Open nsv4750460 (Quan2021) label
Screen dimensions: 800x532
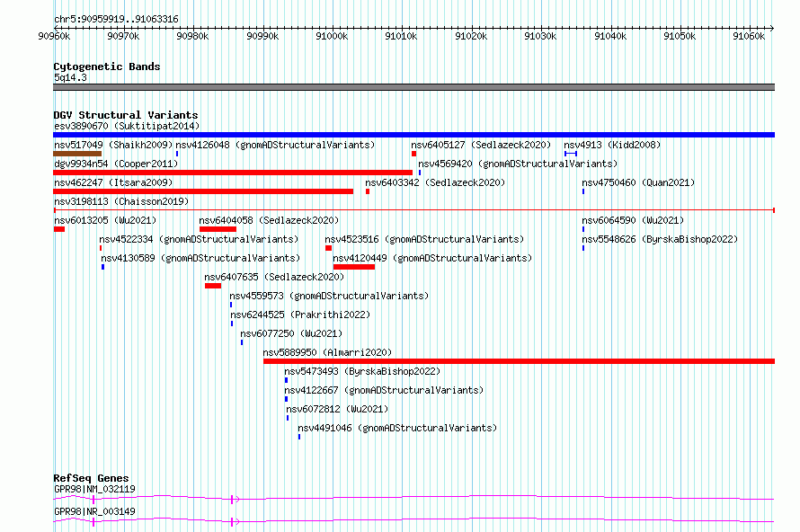(x=638, y=182)
